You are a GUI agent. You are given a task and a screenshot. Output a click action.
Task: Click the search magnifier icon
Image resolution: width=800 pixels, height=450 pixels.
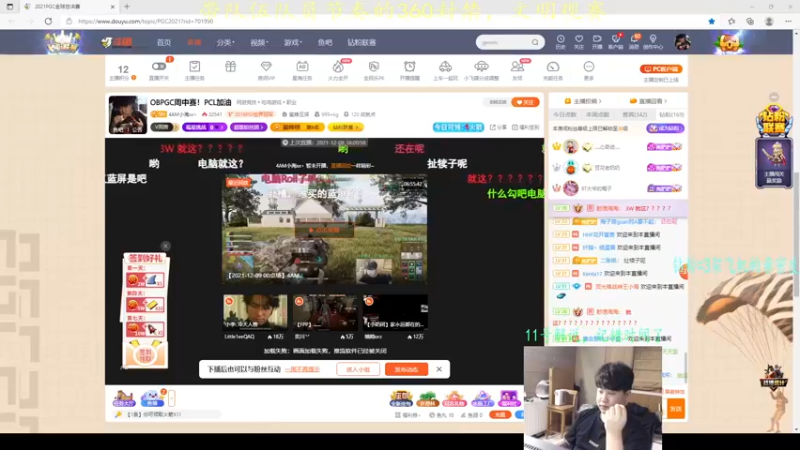(x=535, y=42)
